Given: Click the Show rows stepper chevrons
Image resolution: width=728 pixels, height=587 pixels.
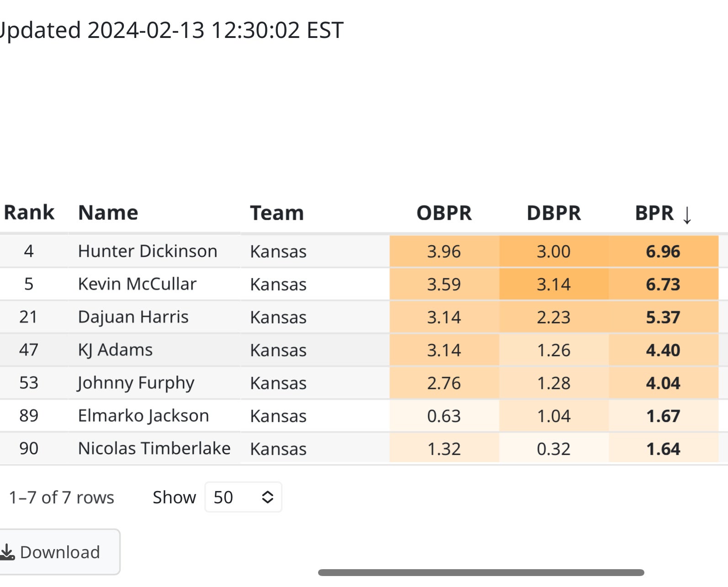Looking at the screenshot, I should pos(267,497).
